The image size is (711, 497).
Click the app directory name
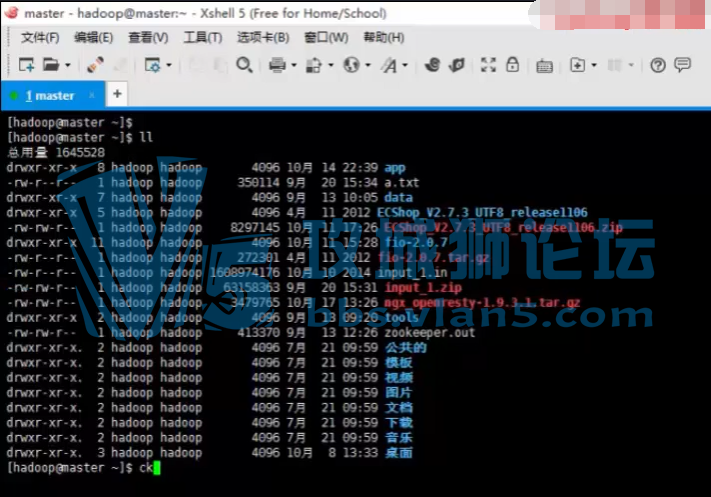394,168
